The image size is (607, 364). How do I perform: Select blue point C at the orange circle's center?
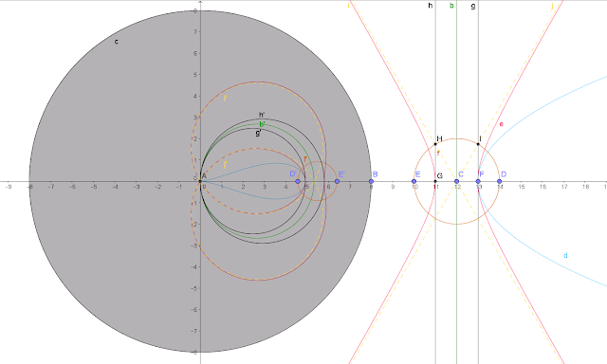(x=457, y=181)
